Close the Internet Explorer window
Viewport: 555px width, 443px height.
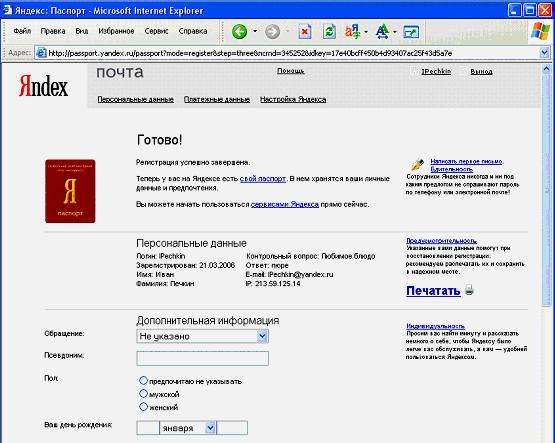coord(545,10)
